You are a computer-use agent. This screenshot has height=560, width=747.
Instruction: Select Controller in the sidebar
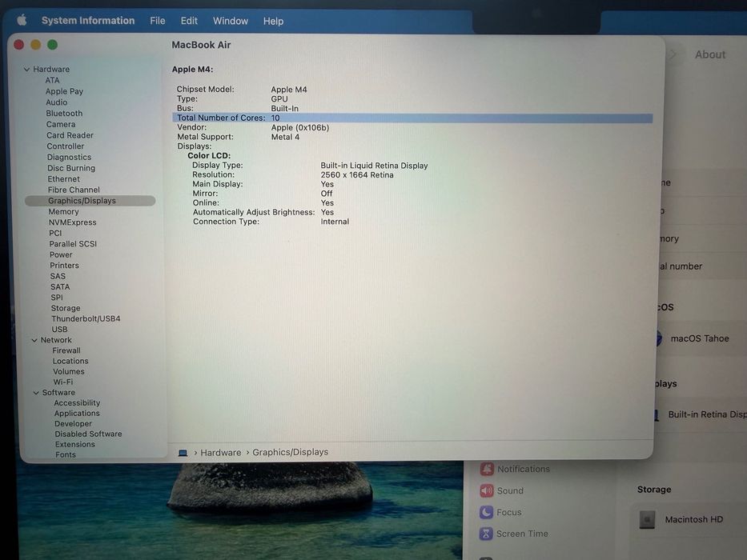click(x=66, y=146)
